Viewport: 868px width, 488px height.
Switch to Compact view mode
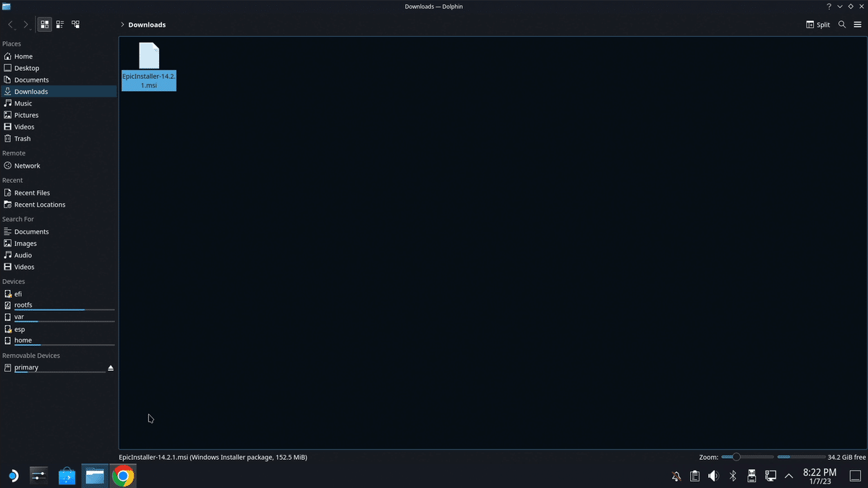coord(60,25)
